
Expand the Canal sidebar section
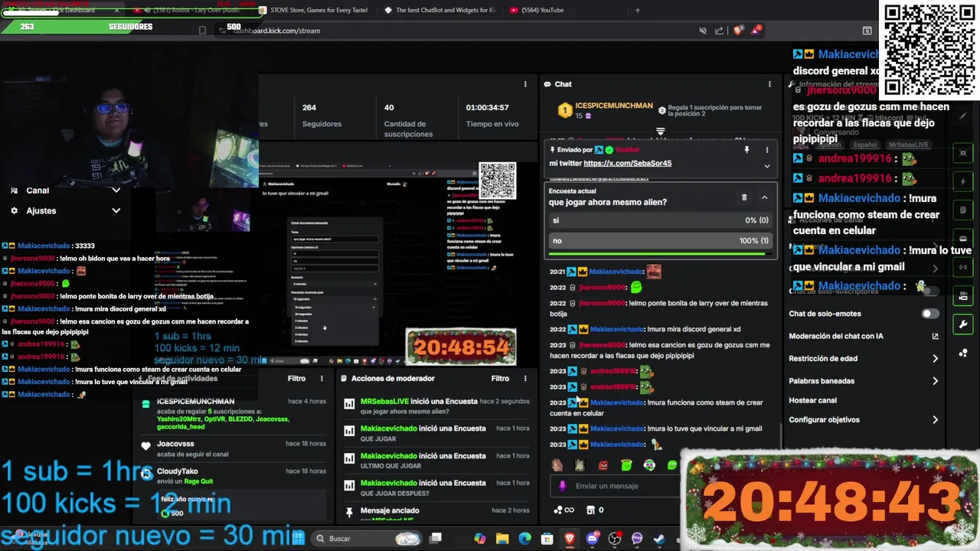click(x=64, y=191)
